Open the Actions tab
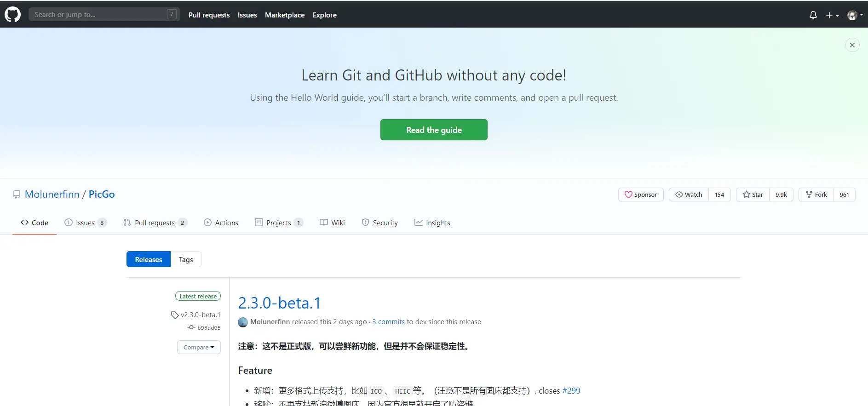Image resolution: width=868 pixels, height=406 pixels. [221, 223]
